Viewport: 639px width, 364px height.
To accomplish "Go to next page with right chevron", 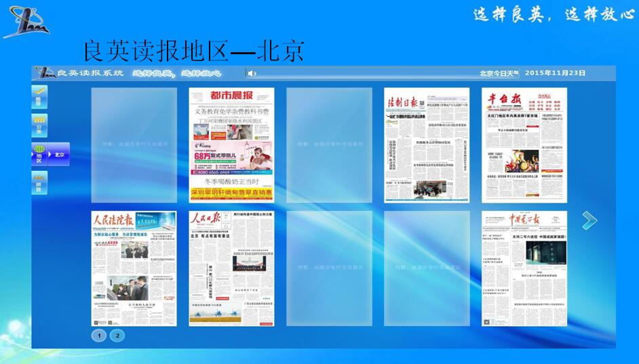I will [589, 220].
